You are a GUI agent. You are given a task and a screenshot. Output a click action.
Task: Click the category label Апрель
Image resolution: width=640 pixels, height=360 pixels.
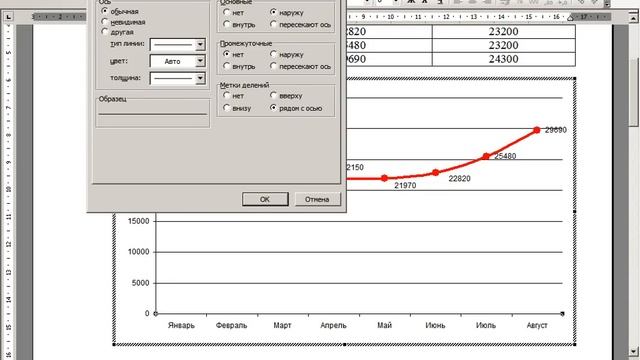pyautogui.click(x=333, y=325)
